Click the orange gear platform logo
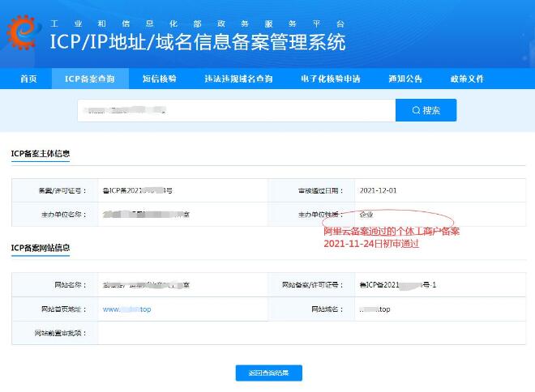The height and width of the screenshot is (392, 535). point(24,33)
